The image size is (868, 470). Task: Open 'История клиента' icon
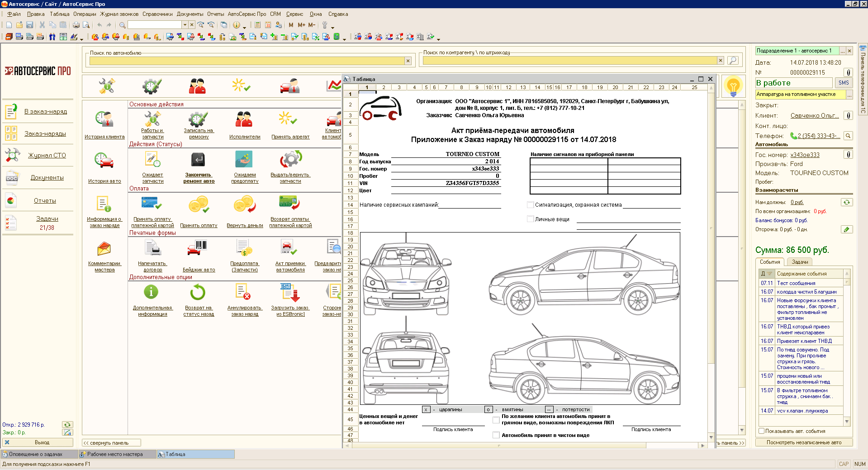click(104, 120)
